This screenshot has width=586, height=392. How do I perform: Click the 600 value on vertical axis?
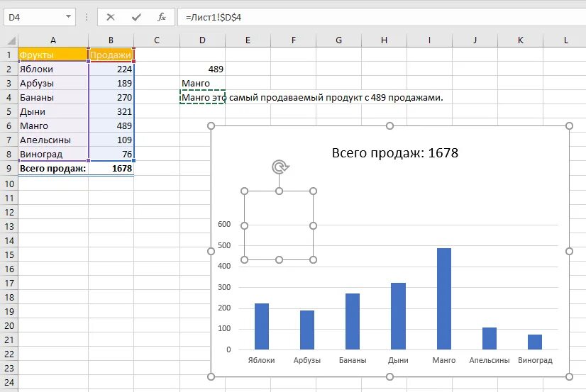pyautogui.click(x=224, y=224)
